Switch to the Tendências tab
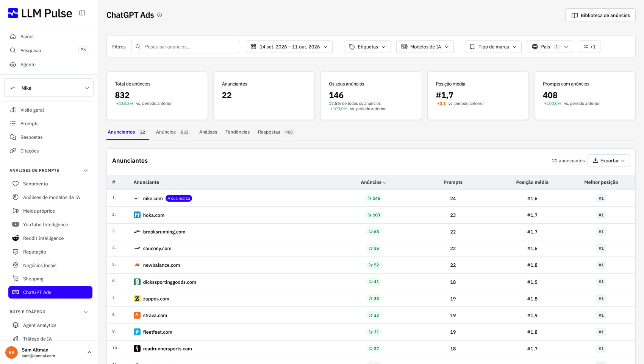The image size is (644, 364). (238, 132)
